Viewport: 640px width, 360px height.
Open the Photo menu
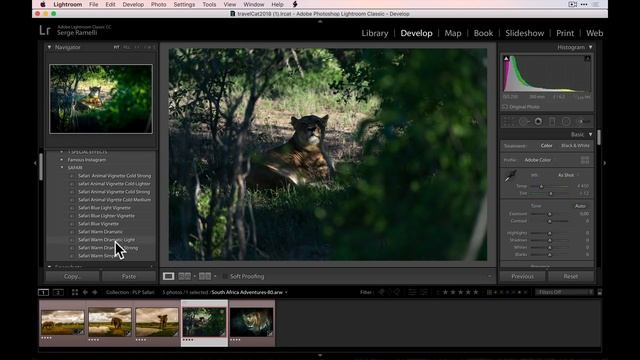tap(158, 4)
